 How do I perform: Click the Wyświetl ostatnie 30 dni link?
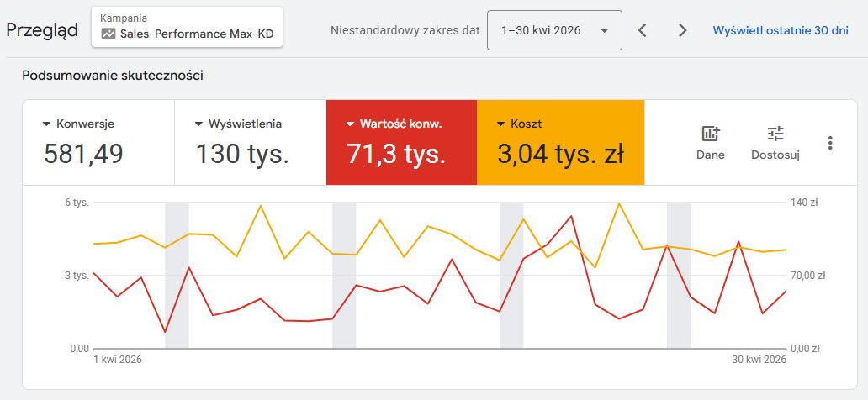coord(781,30)
